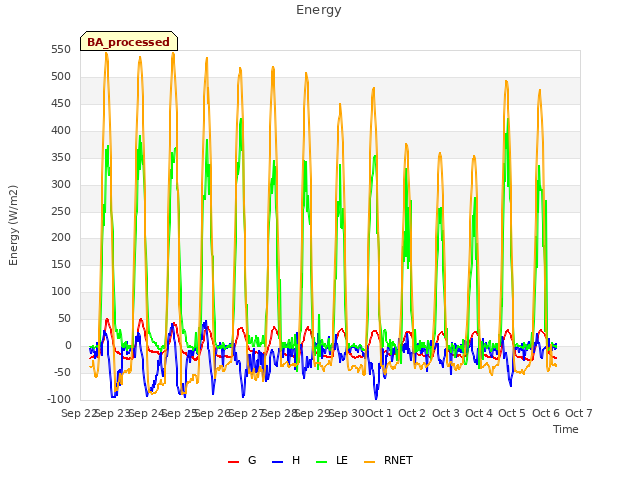
Task: Click the 100 y-axis tick label
Action: pos(61,291)
